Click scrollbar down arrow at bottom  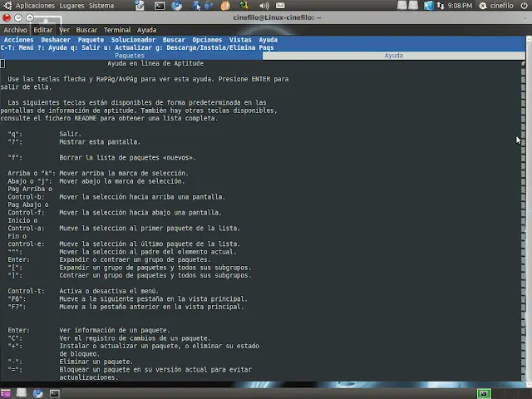click(529, 384)
